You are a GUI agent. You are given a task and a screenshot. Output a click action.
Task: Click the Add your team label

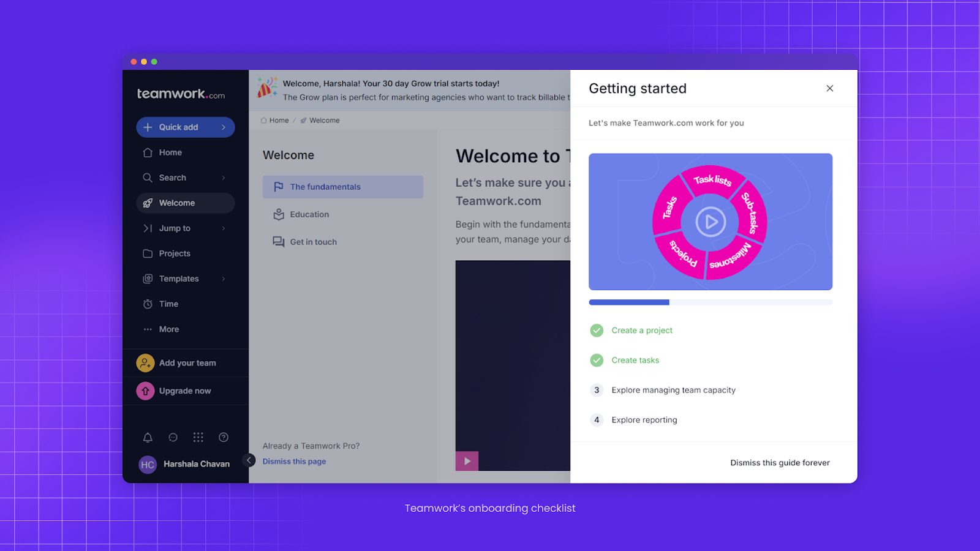tap(187, 363)
